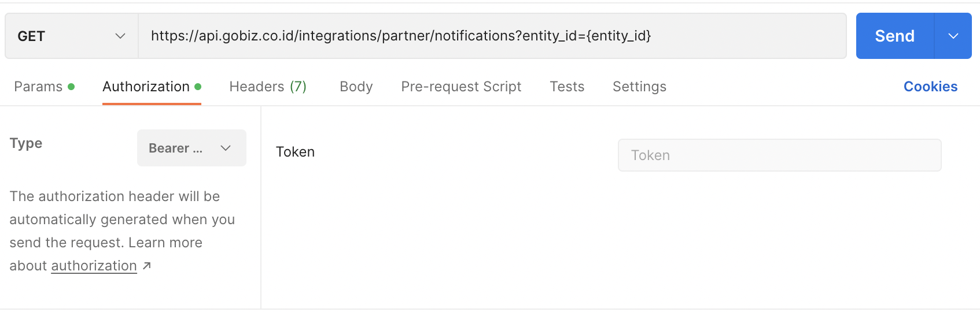The width and height of the screenshot is (980, 312).
Task: Expand the Bearer type dropdown
Action: point(191,148)
